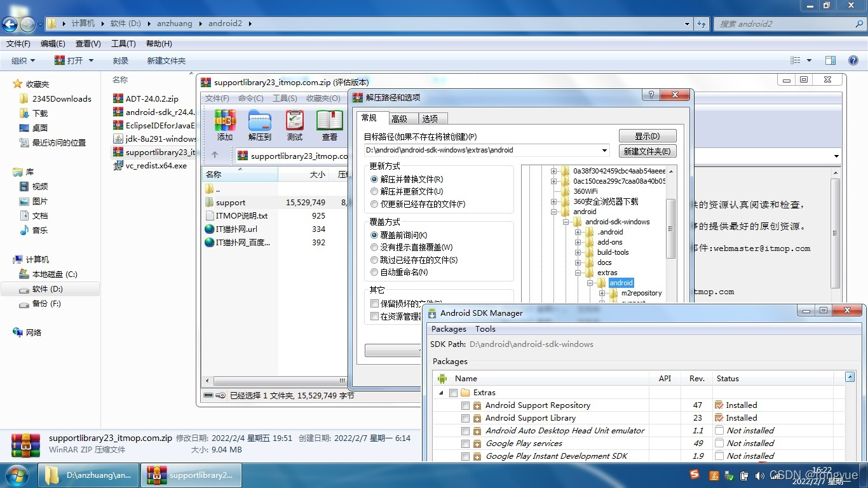Open the destination path dropdown in extract dialog

click(604, 151)
